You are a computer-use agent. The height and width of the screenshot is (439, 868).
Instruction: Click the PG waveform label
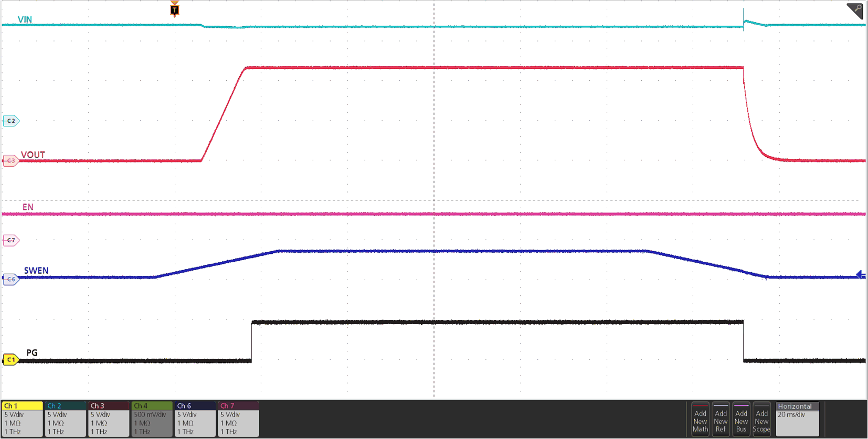(32, 352)
